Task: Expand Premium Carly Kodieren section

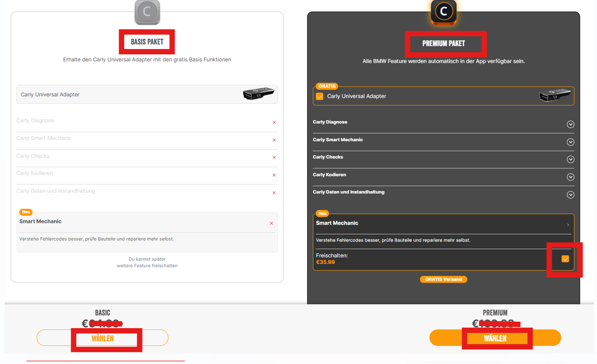Action: [571, 177]
